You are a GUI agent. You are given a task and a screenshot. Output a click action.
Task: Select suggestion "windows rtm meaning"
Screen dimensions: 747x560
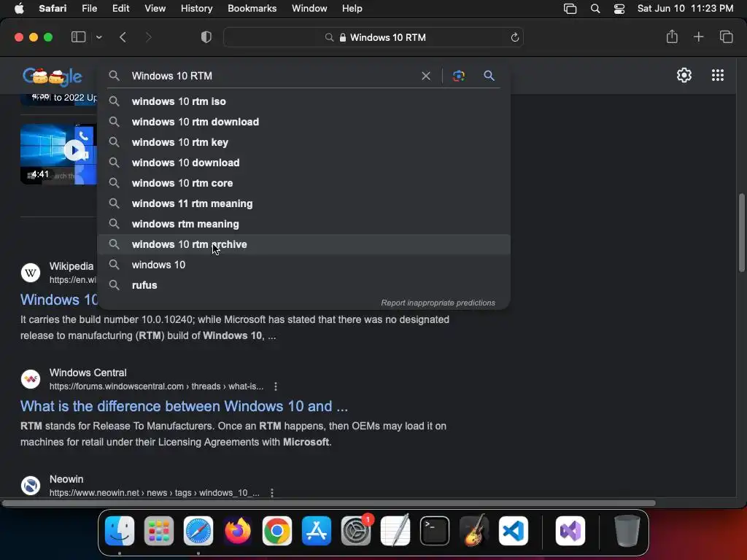303,225
